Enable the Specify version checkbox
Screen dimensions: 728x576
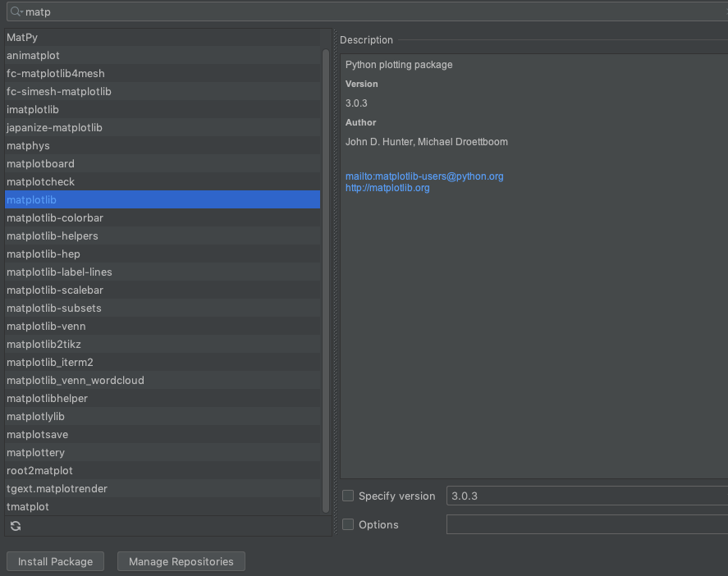click(348, 496)
